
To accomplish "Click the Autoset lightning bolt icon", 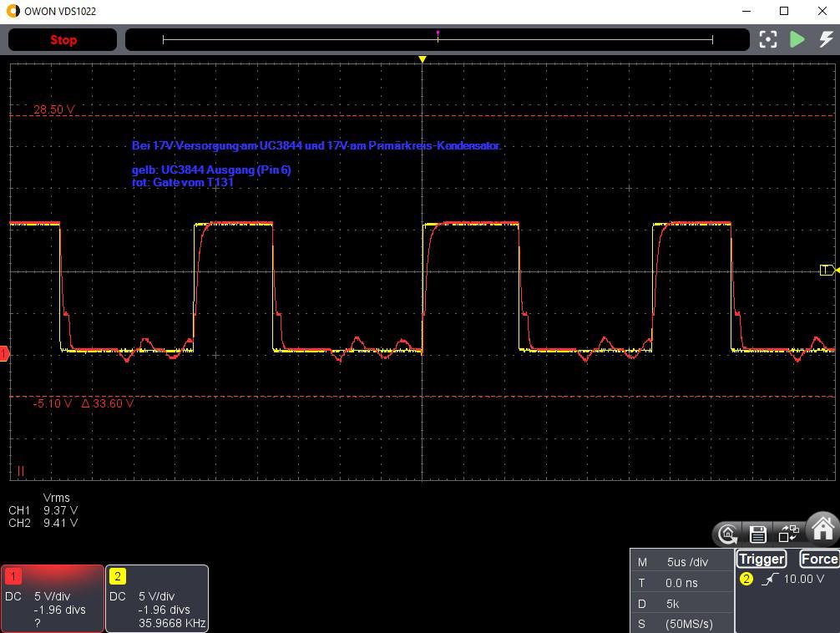I will click(x=825, y=39).
